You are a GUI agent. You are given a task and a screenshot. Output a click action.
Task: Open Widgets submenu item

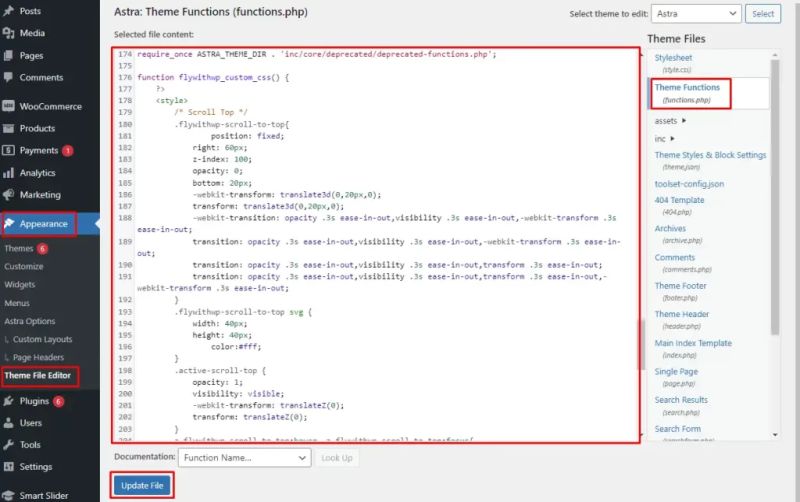point(20,285)
